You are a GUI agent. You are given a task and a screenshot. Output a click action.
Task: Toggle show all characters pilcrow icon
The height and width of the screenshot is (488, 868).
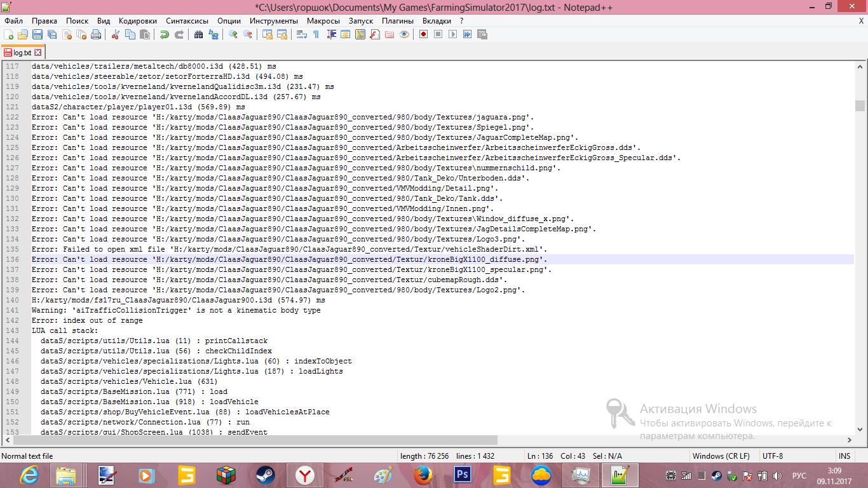tap(316, 34)
